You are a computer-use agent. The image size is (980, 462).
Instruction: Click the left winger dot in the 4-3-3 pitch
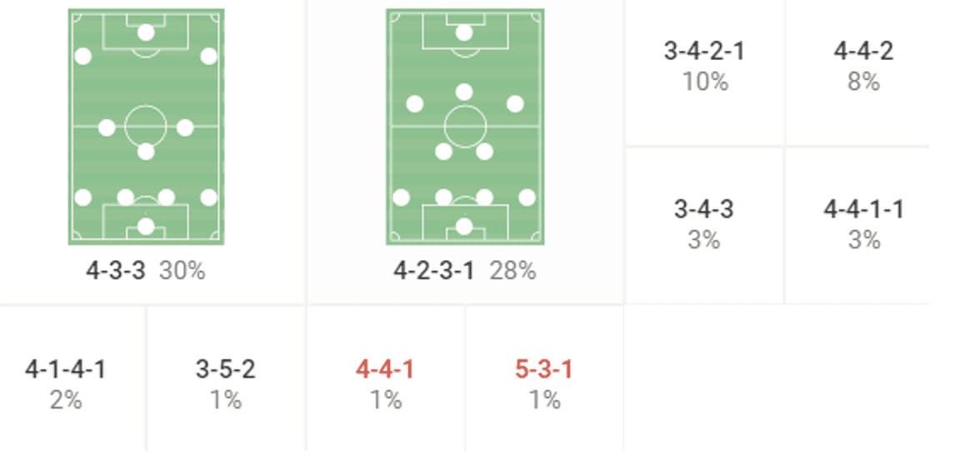pyautogui.click(x=83, y=56)
